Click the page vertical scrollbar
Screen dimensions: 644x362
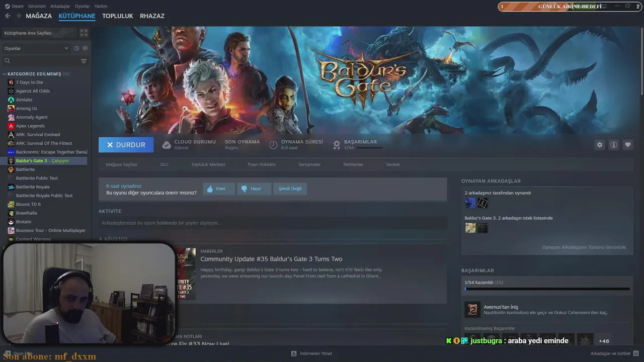pos(642,60)
